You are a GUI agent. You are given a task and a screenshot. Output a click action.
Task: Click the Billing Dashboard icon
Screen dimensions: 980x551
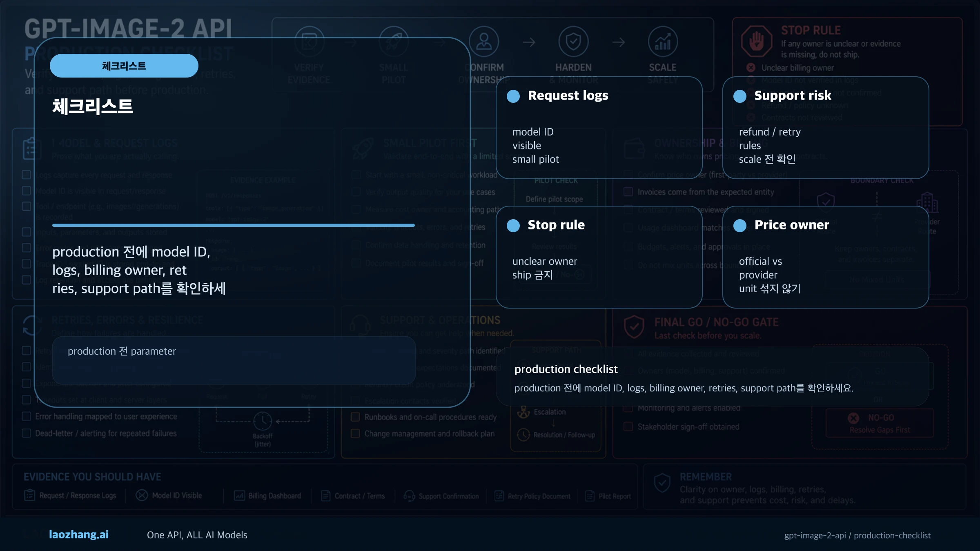[x=239, y=495]
